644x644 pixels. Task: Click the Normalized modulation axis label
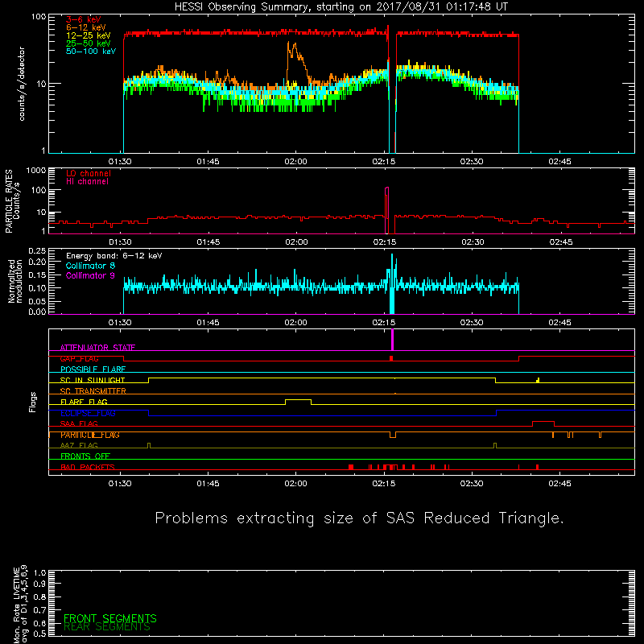click(x=15, y=281)
